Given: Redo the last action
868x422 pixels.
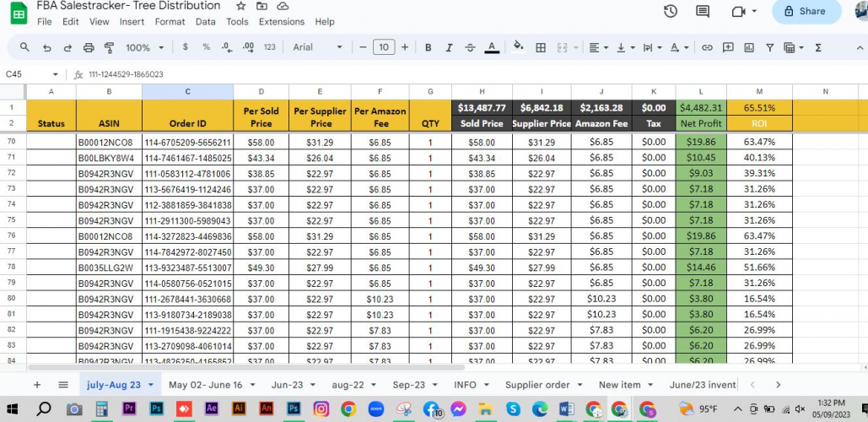Looking at the screenshot, I should pyautogui.click(x=67, y=47).
